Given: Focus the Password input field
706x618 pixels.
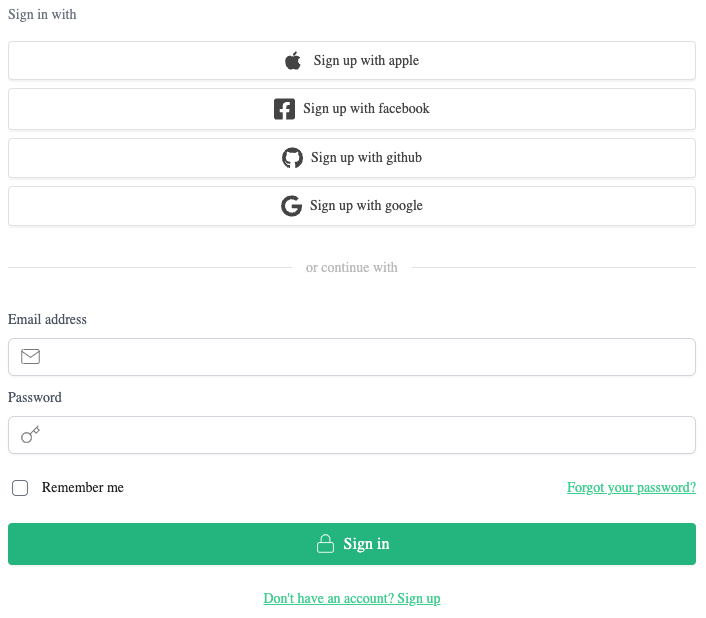Looking at the screenshot, I should pos(365,435).
